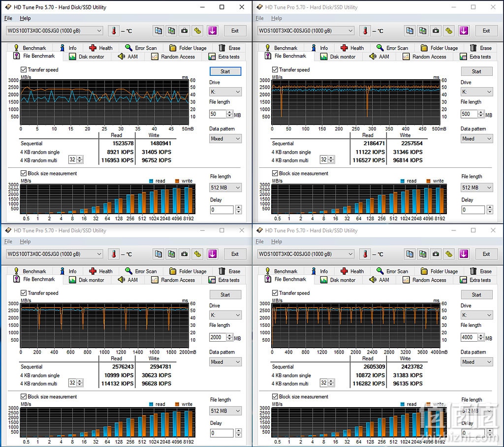The height and width of the screenshot is (447, 504).
Task: Toggle Block size measurement checkbox in bottom-right window
Action: (x=275, y=396)
